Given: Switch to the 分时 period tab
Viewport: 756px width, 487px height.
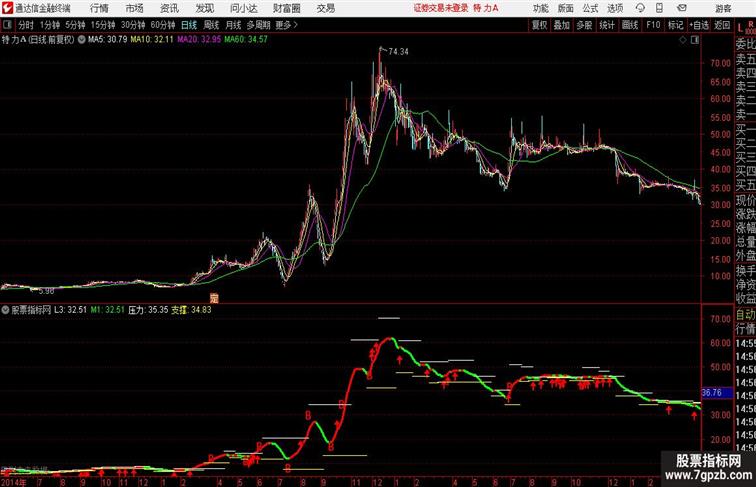Looking at the screenshot, I should pos(26,25).
